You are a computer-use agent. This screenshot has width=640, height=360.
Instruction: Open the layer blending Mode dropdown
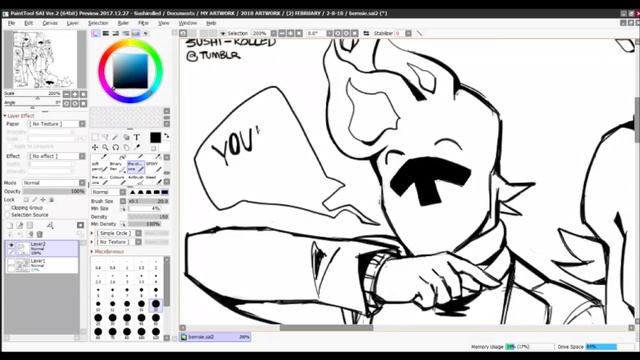54,183
